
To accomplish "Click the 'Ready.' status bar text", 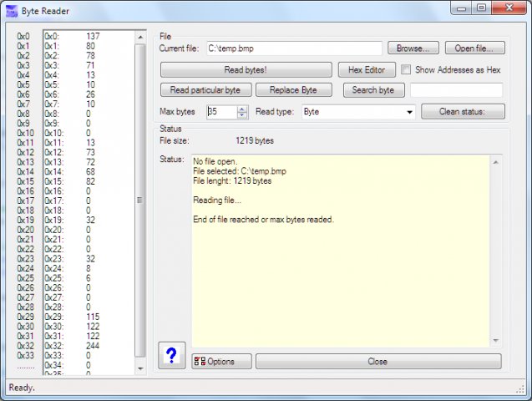I will (x=22, y=388).
